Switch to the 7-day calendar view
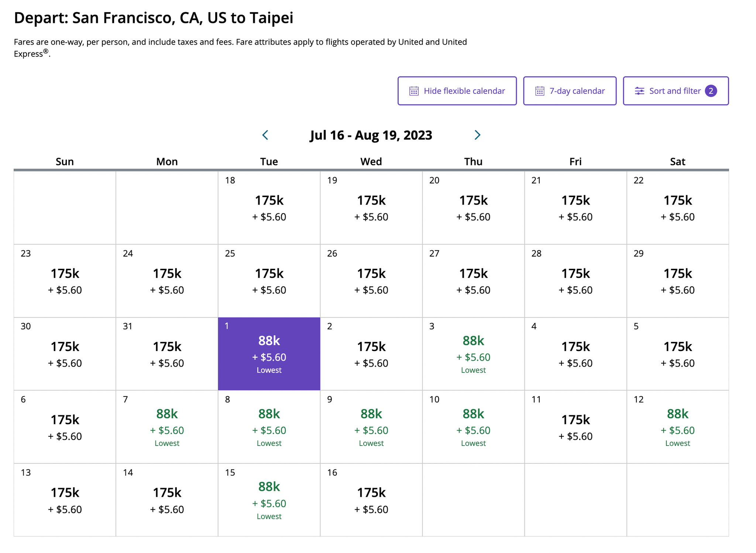This screenshot has height=553, width=756. click(570, 91)
